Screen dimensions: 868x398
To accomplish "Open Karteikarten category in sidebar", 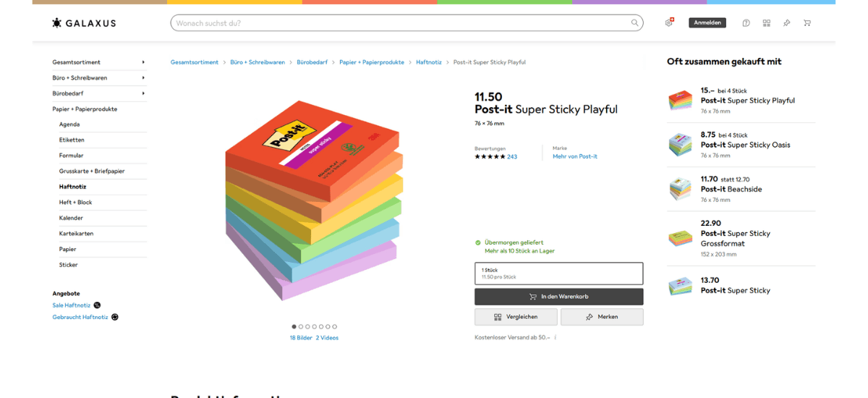I will pyautogui.click(x=76, y=233).
